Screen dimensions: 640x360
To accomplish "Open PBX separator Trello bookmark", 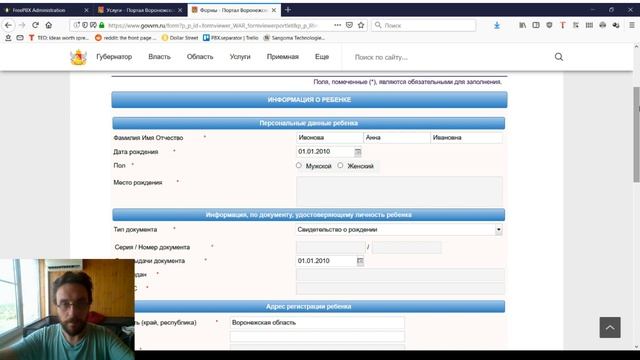I will tap(231, 38).
